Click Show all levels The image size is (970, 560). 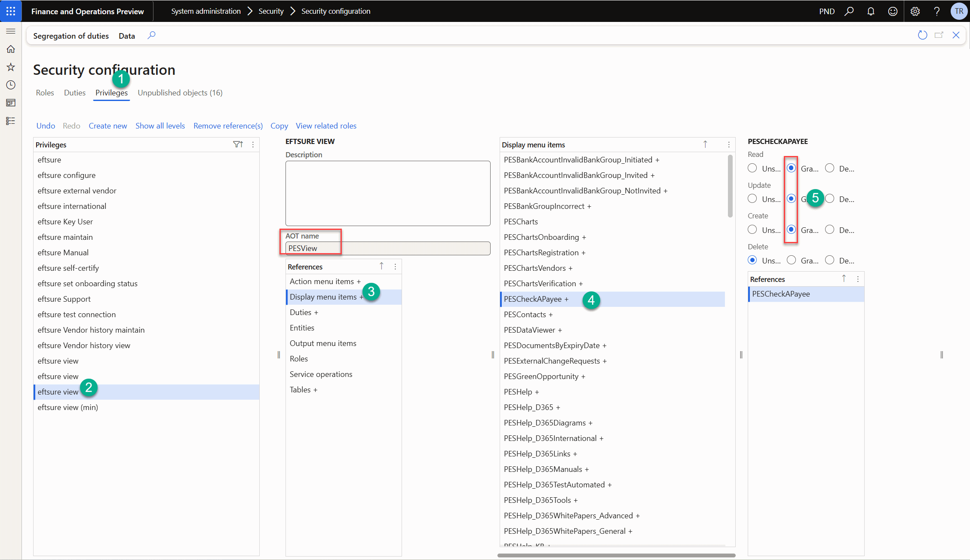point(160,126)
